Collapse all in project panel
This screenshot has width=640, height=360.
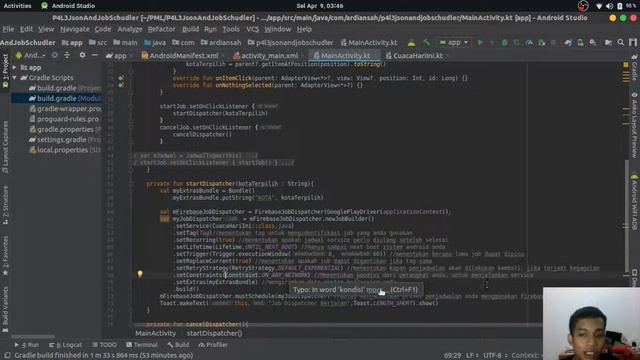(67, 55)
